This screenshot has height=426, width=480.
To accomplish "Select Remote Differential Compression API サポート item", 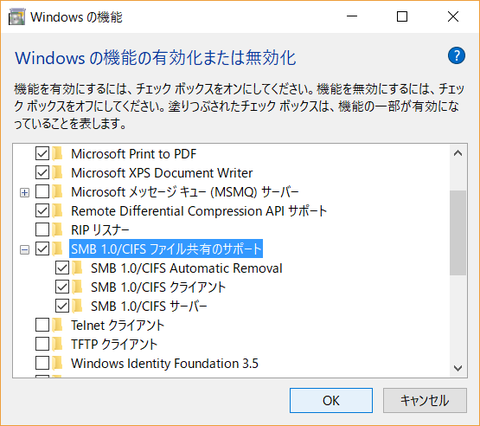I will (199, 211).
